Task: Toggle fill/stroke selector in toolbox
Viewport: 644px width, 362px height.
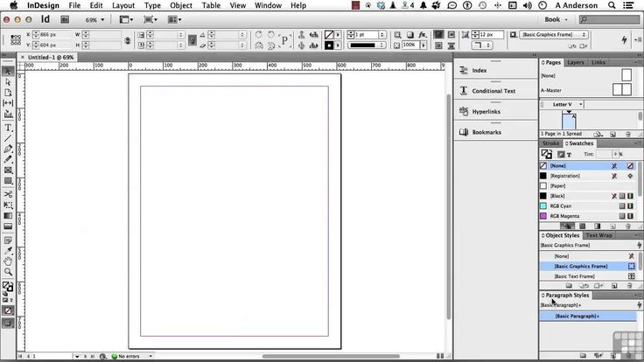Action: point(7,286)
